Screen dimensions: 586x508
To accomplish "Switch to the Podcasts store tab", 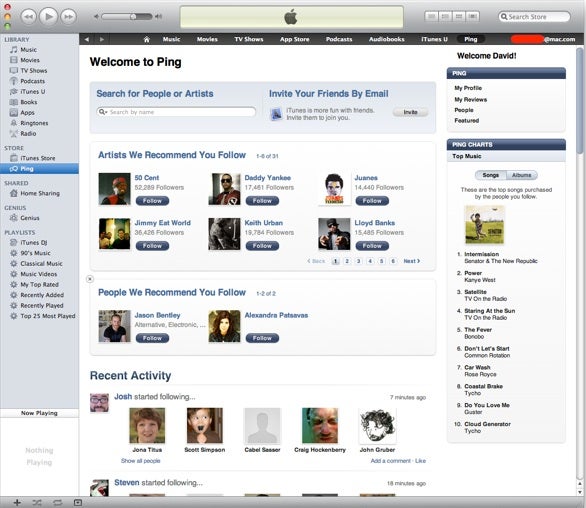I will click(339, 39).
